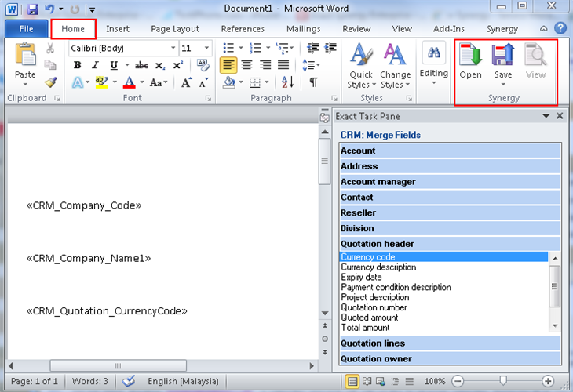Click the Multilevel List icon
The image size is (573, 392).
pyautogui.click(x=282, y=48)
